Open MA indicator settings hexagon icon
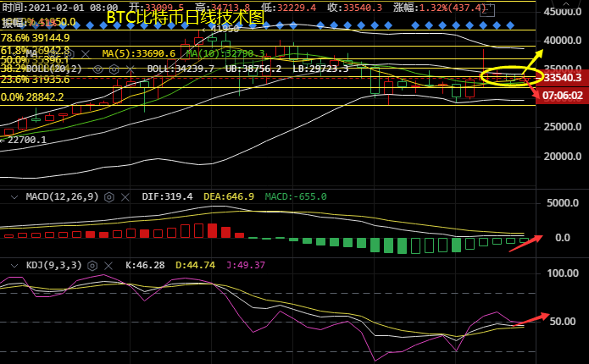 coord(69,54)
